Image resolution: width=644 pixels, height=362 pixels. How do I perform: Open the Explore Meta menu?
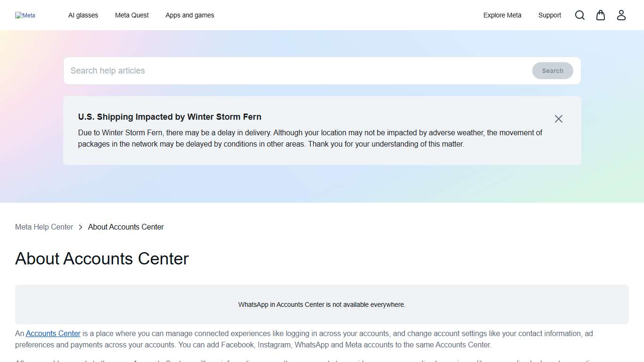pos(502,15)
